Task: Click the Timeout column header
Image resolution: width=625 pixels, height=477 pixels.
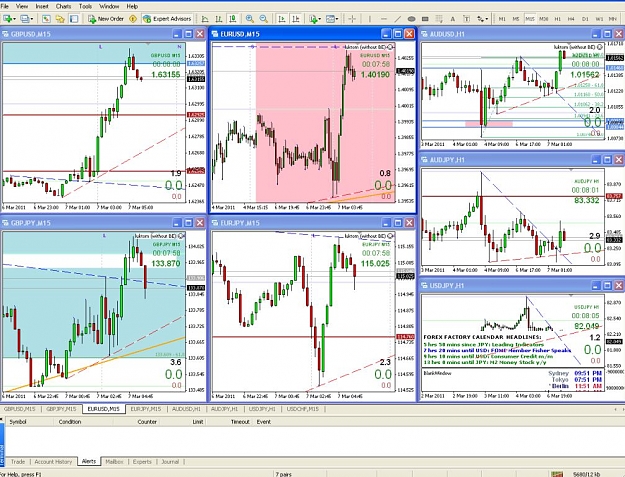Action: click(240, 422)
